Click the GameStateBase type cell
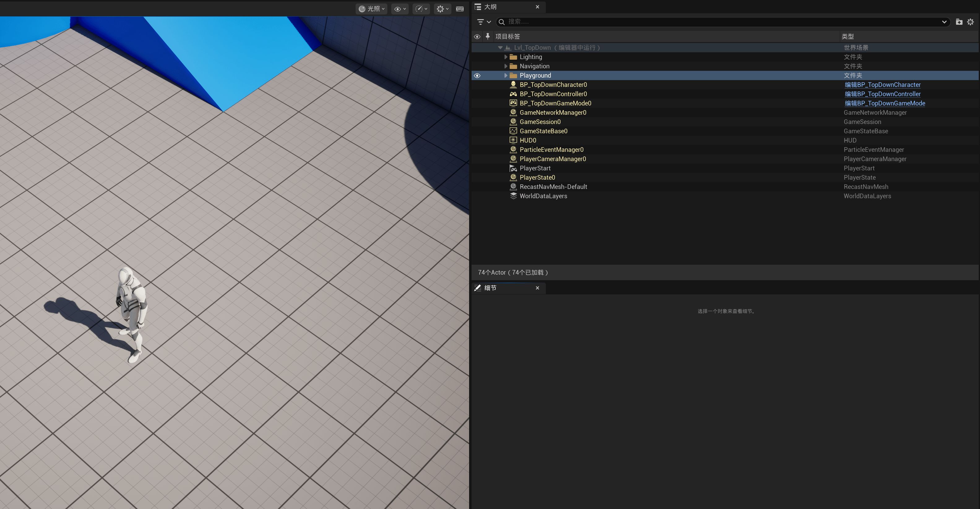The width and height of the screenshot is (980, 509). pos(866,131)
